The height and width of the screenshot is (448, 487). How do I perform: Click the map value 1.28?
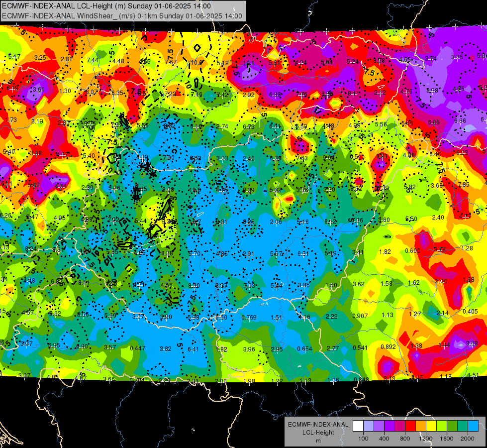(x=467, y=248)
